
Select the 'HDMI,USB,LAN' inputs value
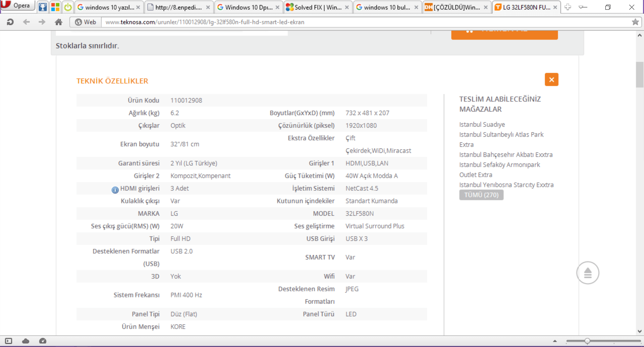click(x=367, y=163)
